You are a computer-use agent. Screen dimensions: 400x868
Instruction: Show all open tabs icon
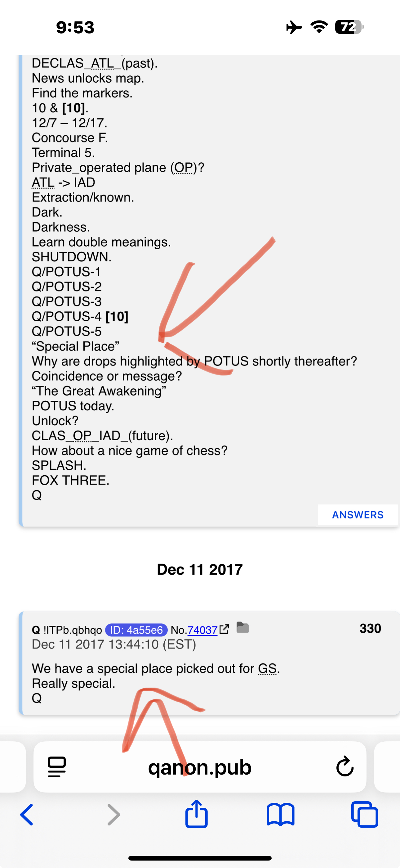[x=365, y=814]
